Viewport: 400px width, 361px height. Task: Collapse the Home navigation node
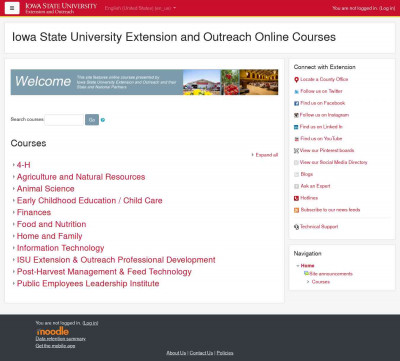[x=298, y=266]
